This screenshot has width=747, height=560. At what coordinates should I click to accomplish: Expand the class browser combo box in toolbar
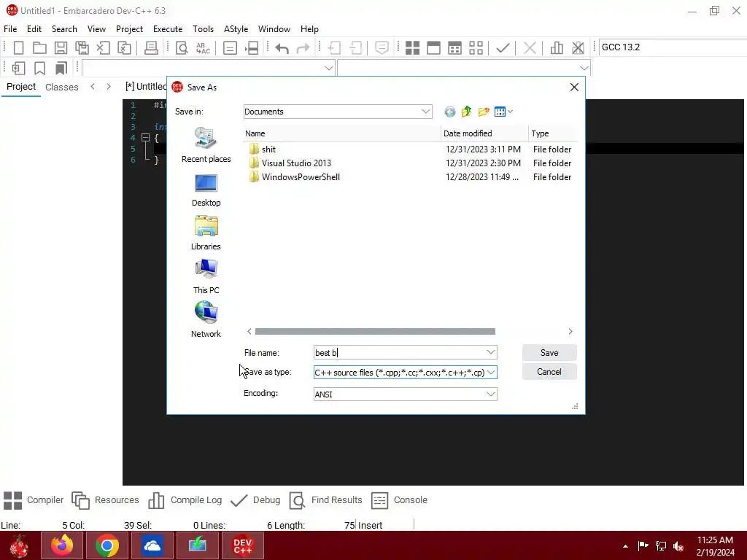point(328,68)
